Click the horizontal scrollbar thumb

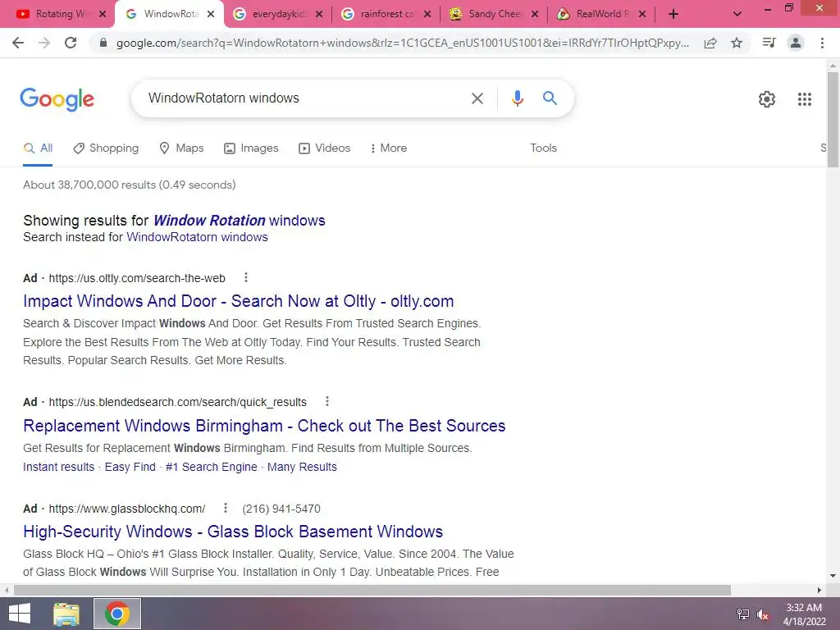click(372, 590)
